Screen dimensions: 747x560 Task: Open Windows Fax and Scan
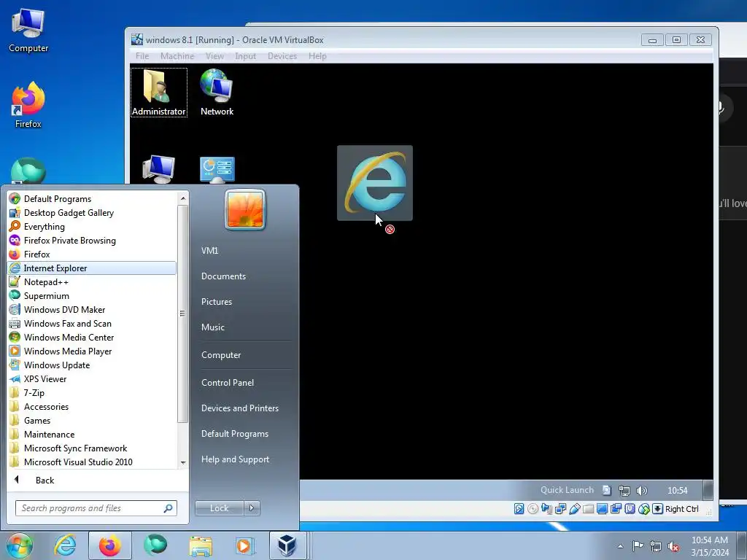tap(92, 323)
